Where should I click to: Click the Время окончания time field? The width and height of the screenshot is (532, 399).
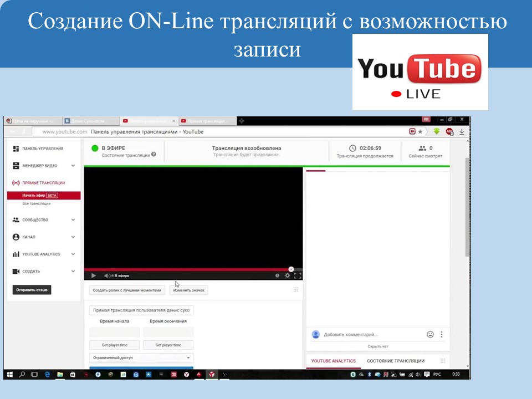pyautogui.click(x=168, y=332)
